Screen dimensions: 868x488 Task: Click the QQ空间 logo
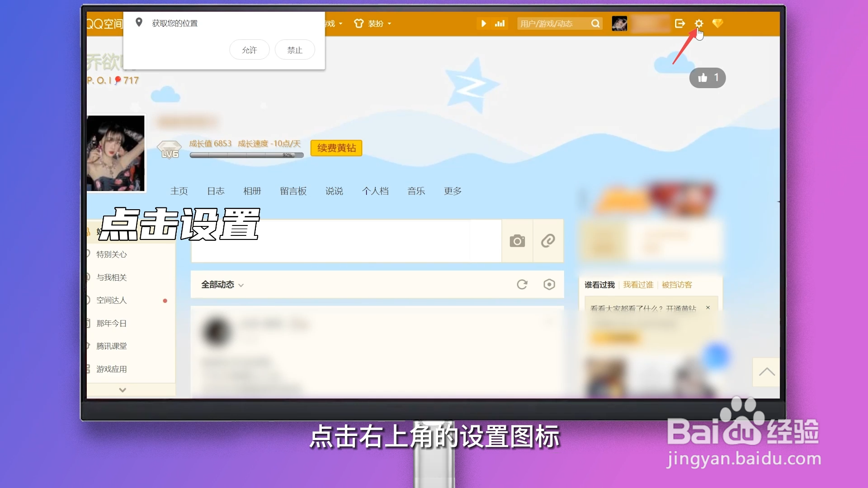(105, 24)
